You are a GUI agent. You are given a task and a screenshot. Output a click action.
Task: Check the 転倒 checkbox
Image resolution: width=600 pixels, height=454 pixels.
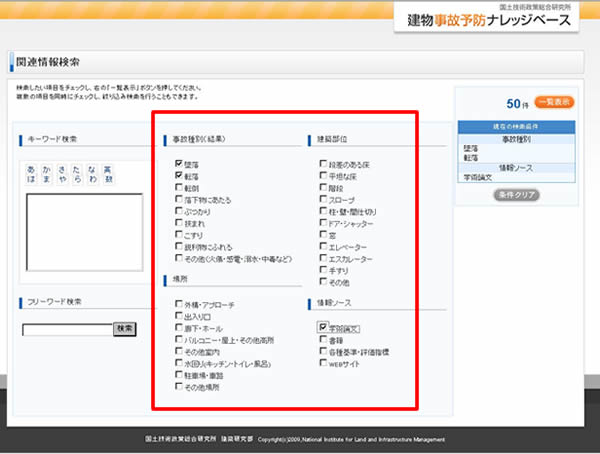179,187
